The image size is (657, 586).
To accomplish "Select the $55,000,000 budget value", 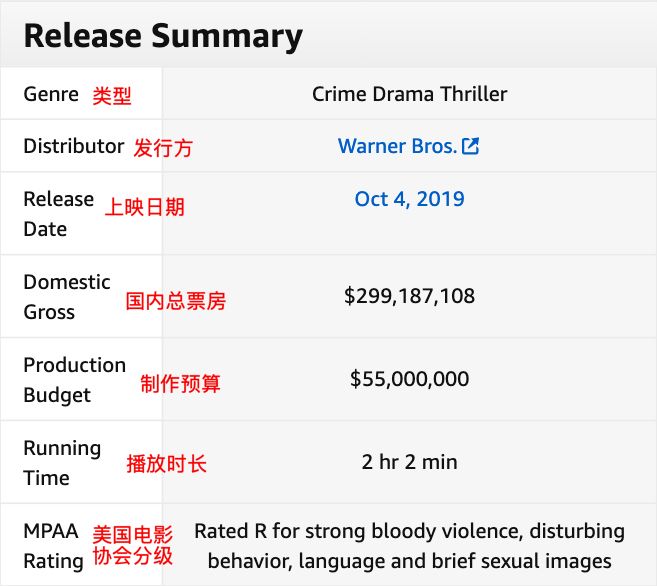I will tap(409, 379).
